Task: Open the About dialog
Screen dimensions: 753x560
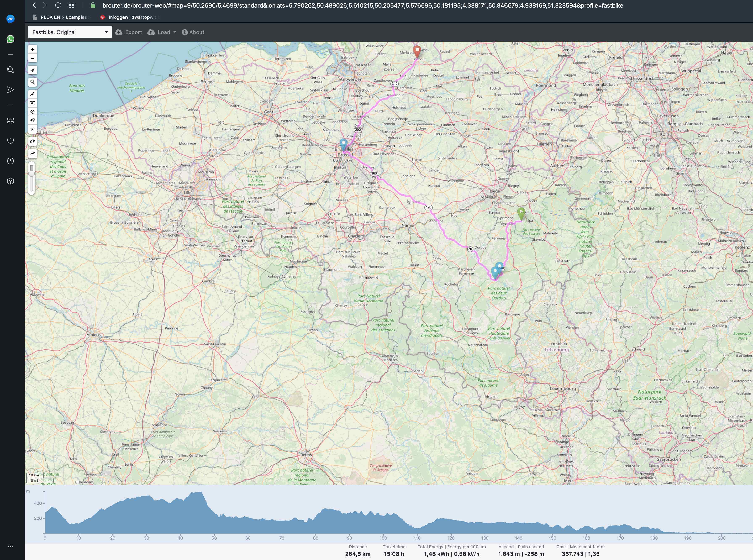Action: (x=193, y=32)
